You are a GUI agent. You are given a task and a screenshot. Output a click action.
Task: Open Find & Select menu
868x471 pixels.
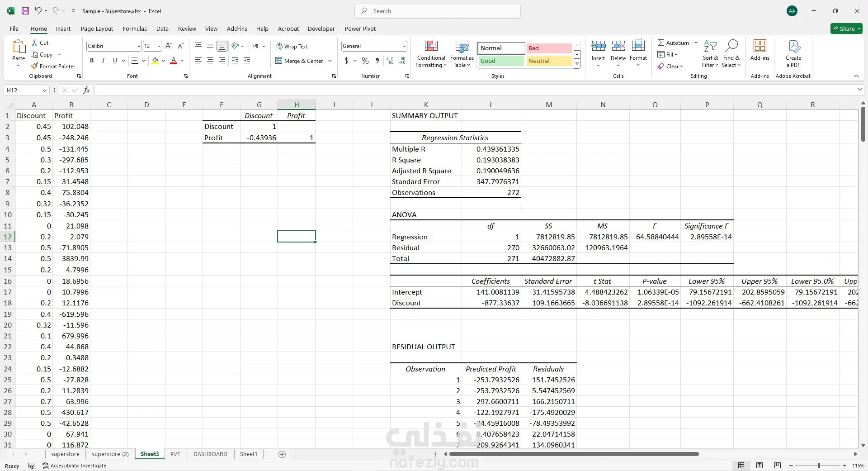[731, 54]
